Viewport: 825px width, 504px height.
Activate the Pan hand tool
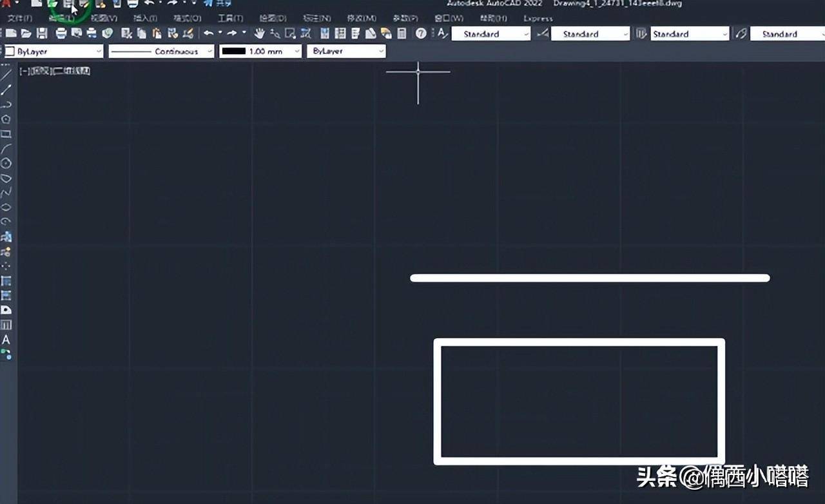259,34
